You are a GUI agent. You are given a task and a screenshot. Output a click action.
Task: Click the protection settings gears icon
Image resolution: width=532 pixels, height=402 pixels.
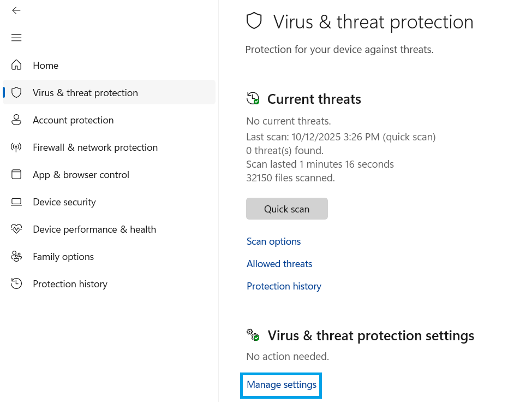coord(253,335)
